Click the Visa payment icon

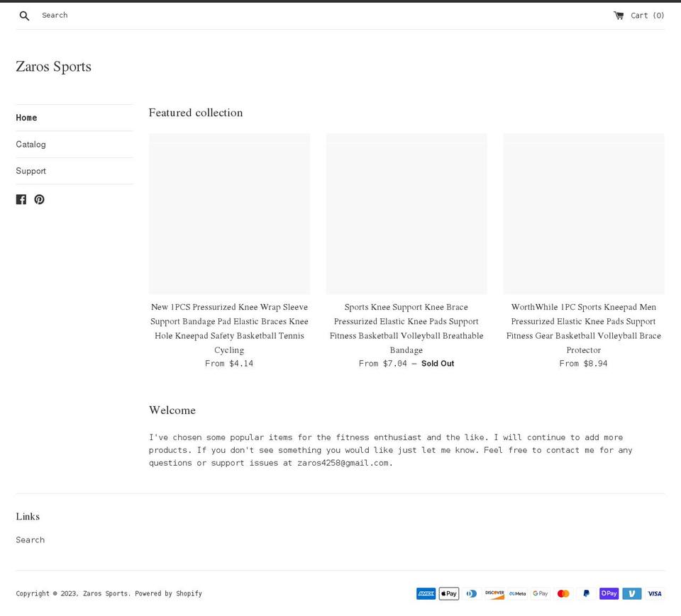coord(655,593)
